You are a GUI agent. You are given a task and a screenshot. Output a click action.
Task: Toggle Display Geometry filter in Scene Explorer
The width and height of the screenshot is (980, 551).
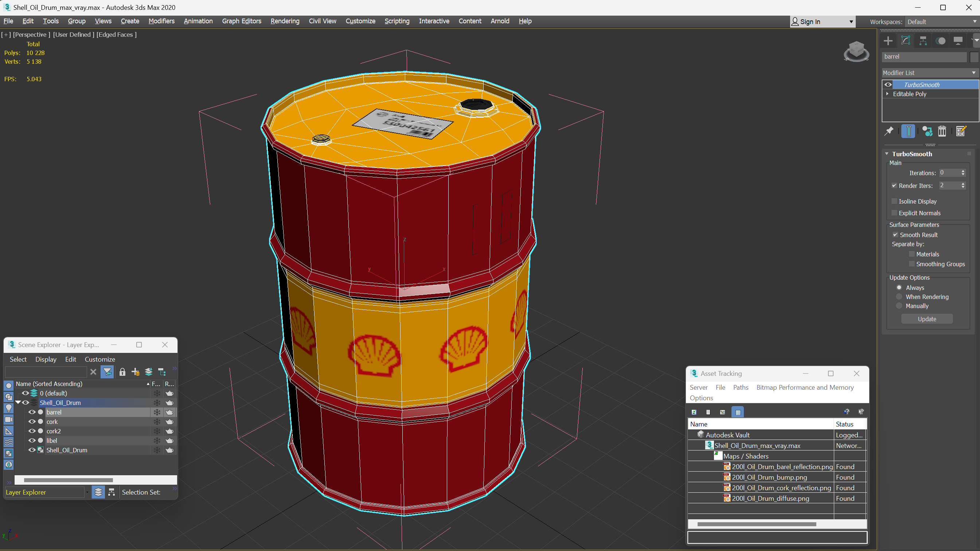[9, 385]
